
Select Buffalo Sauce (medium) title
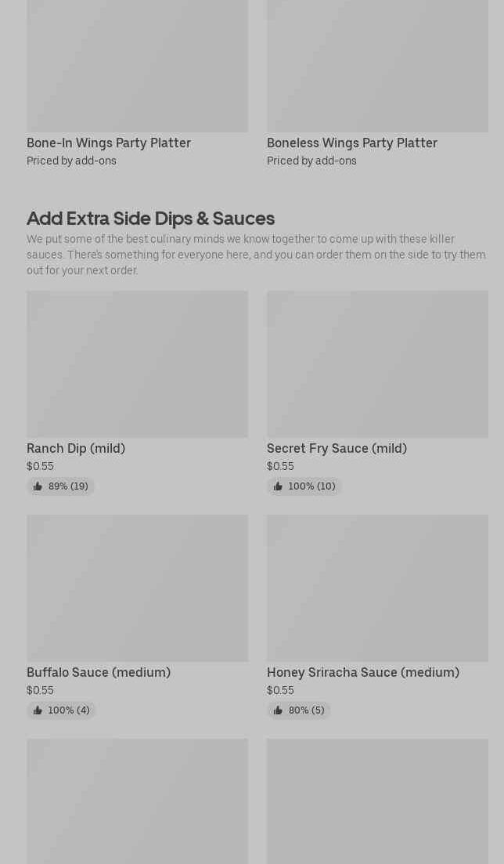tap(99, 673)
